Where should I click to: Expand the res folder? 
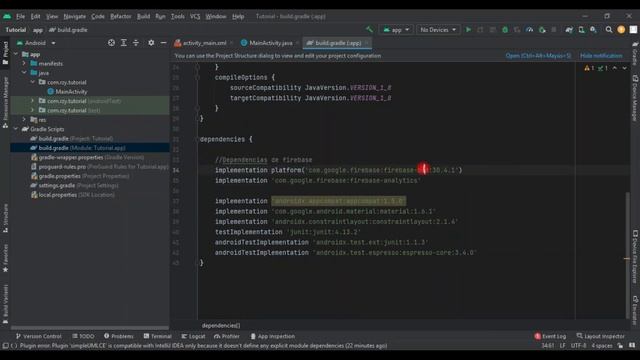point(24,119)
